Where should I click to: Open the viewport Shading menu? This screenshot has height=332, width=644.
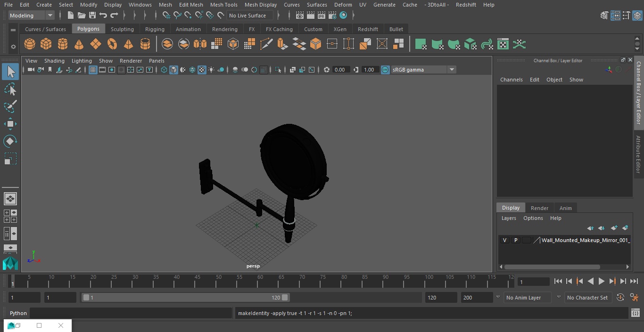54,61
